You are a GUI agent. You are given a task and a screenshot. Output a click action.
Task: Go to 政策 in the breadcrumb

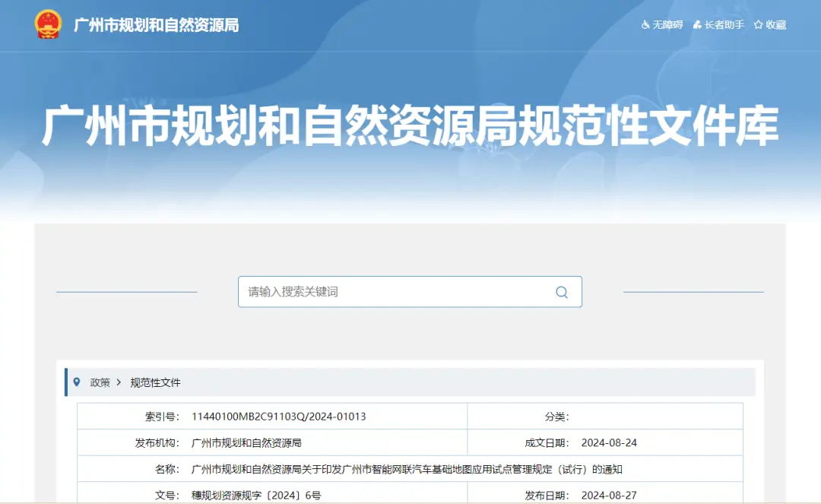pos(100,382)
